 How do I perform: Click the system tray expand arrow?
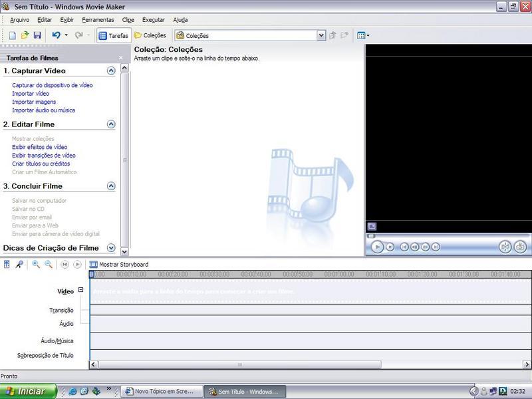tap(474, 392)
